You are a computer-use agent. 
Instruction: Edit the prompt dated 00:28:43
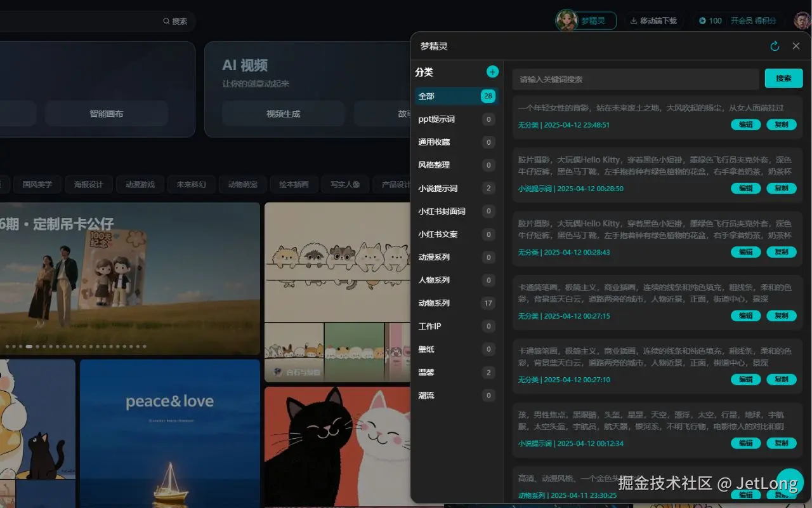point(746,252)
